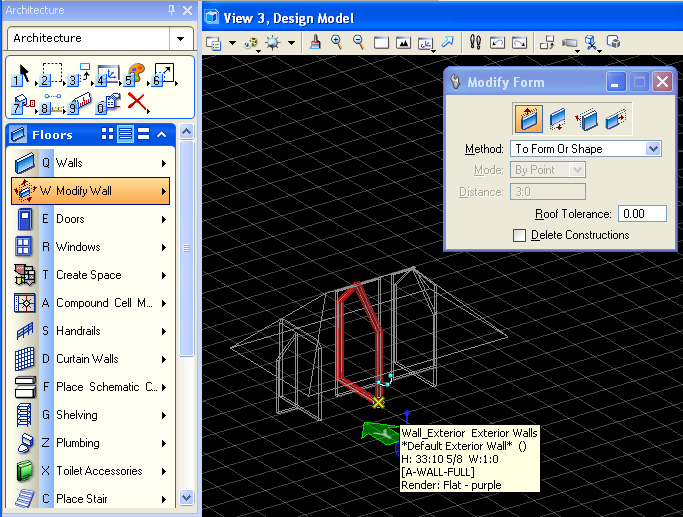Open the Clip Volume tool icon
Screen dimensions: 683x517
click(592, 43)
